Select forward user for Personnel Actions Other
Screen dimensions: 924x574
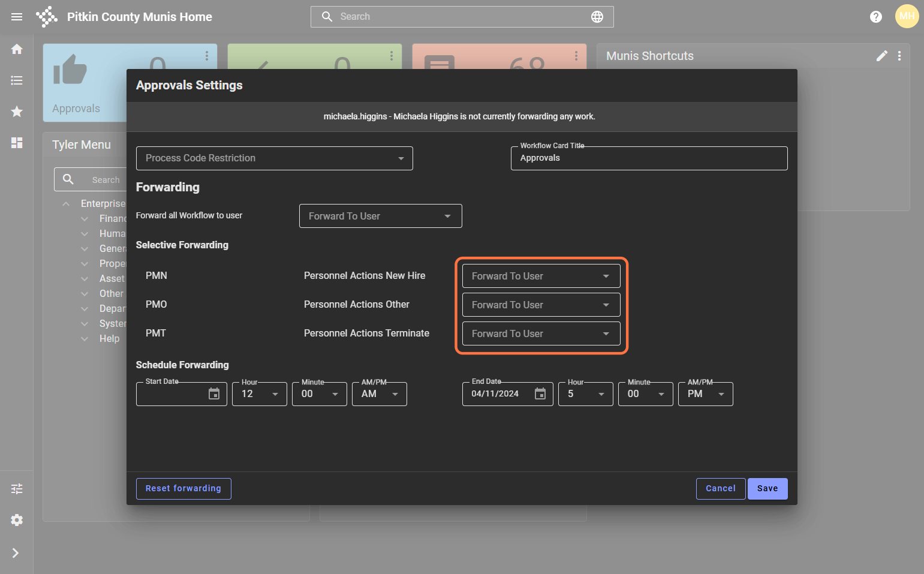coord(541,305)
